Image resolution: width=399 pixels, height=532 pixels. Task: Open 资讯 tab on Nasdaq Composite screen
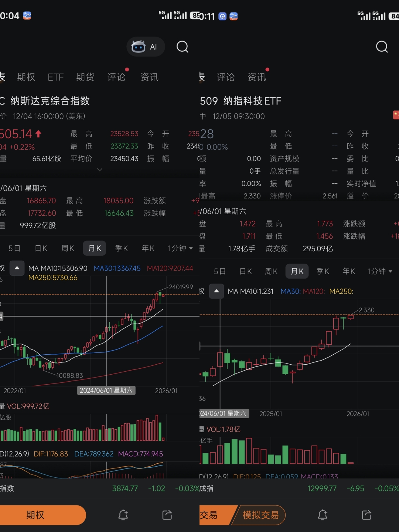[149, 77]
